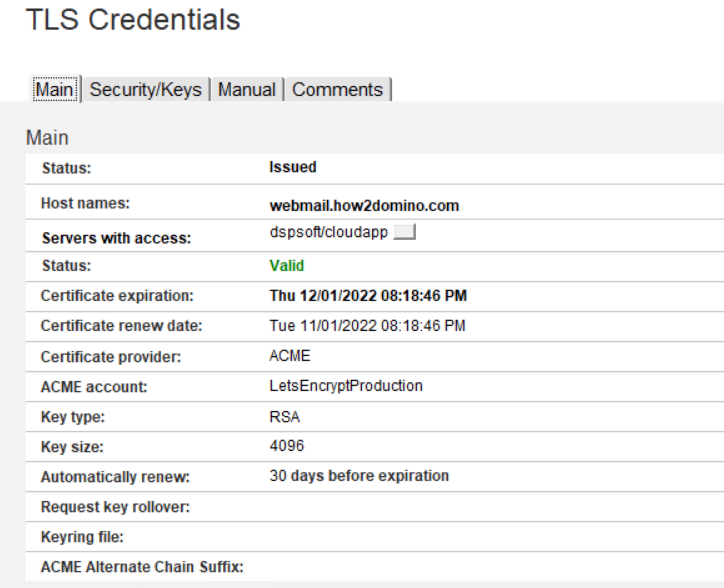Viewport: 724px width, 588px height.
Task: Open the servers with access picker button
Action: pyautogui.click(x=404, y=232)
